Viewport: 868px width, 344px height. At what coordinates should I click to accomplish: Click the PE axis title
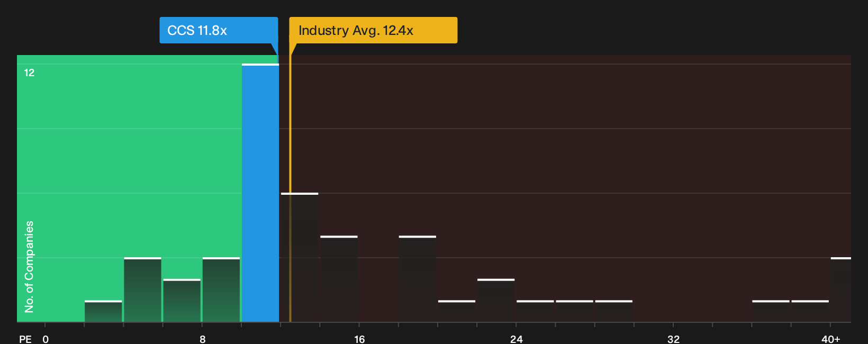click(25, 339)
